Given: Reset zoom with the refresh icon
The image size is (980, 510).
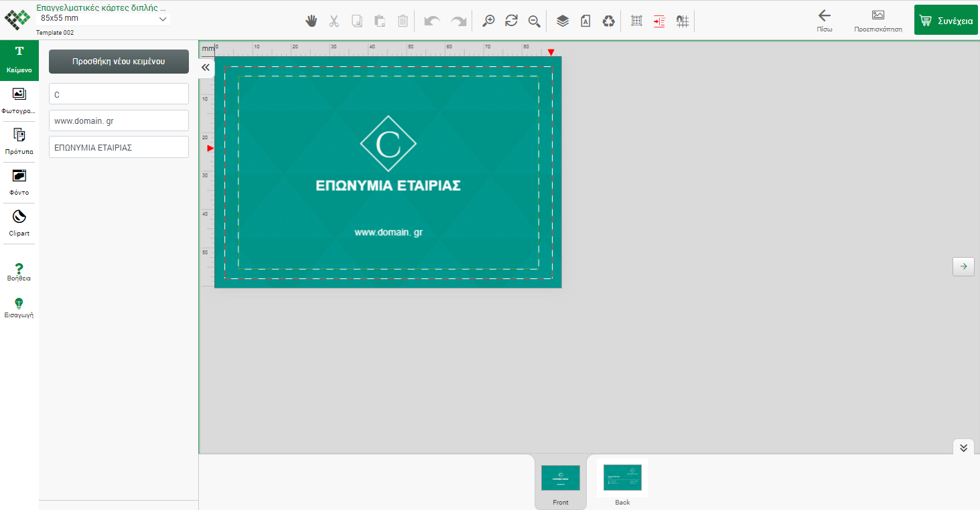Looking at the screenshot, I should pyautogui.click(x=511, y=21).
